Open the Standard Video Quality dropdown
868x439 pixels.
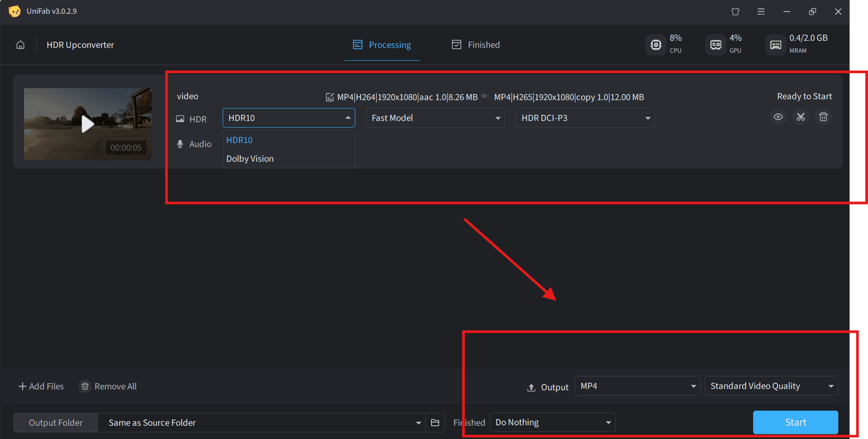click(771, 386)
